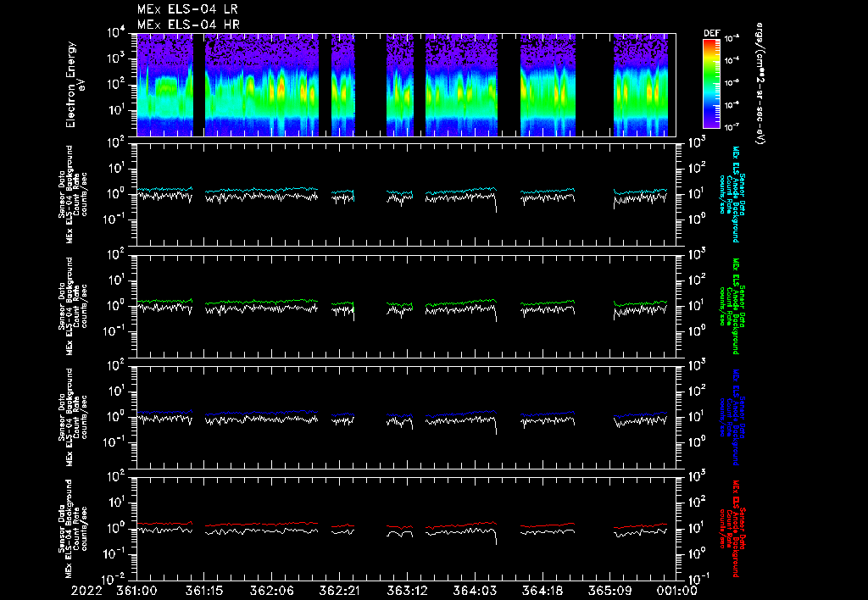This screenshot has height=600, width=868.
Task: Click the 10^3 tick on the Electron Energy axis
Action: pyautogui.click(x=116, y=58)
